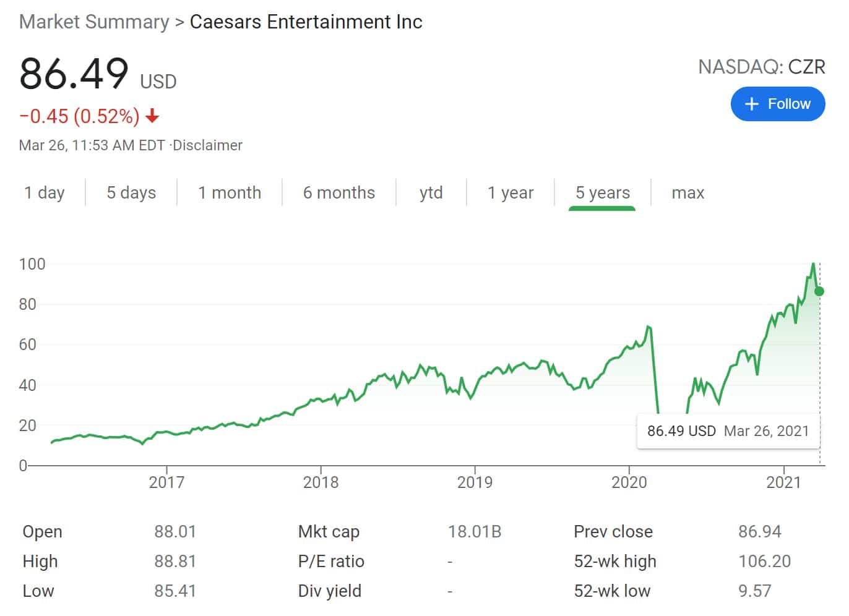Select the ytd range option
849x616 pixels.
[x=431, y=192]
